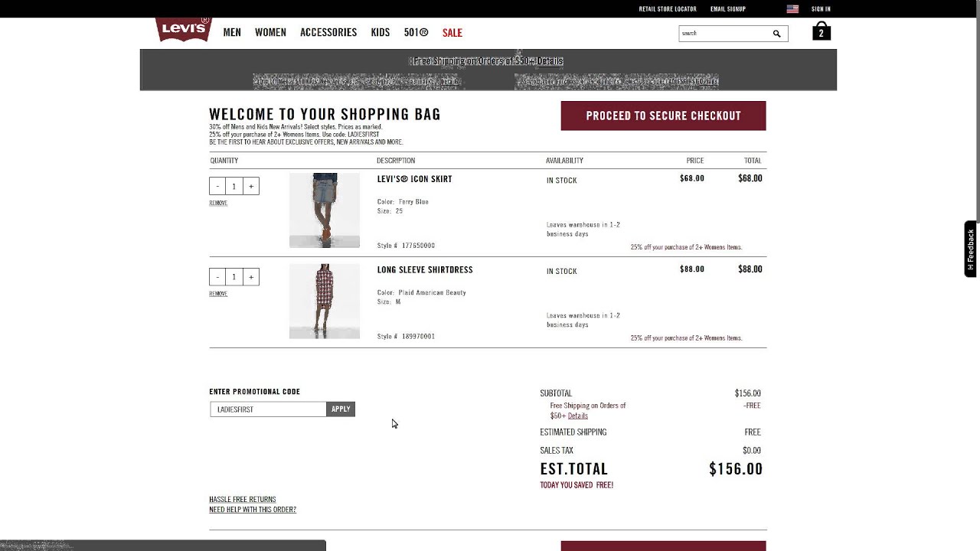Open the shopping bag icon showing 2 items
This screenshot has width=980, height=551.
tap(822, 31)
